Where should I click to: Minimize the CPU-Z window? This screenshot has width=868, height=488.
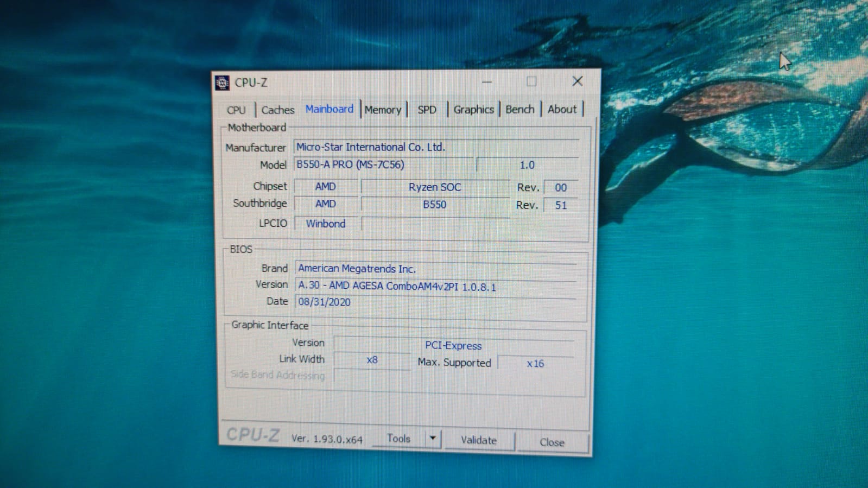click(487, 82)
